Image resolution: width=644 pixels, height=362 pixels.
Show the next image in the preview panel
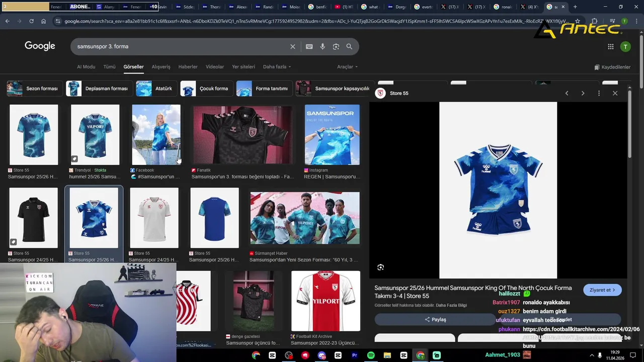coord(583,93)
